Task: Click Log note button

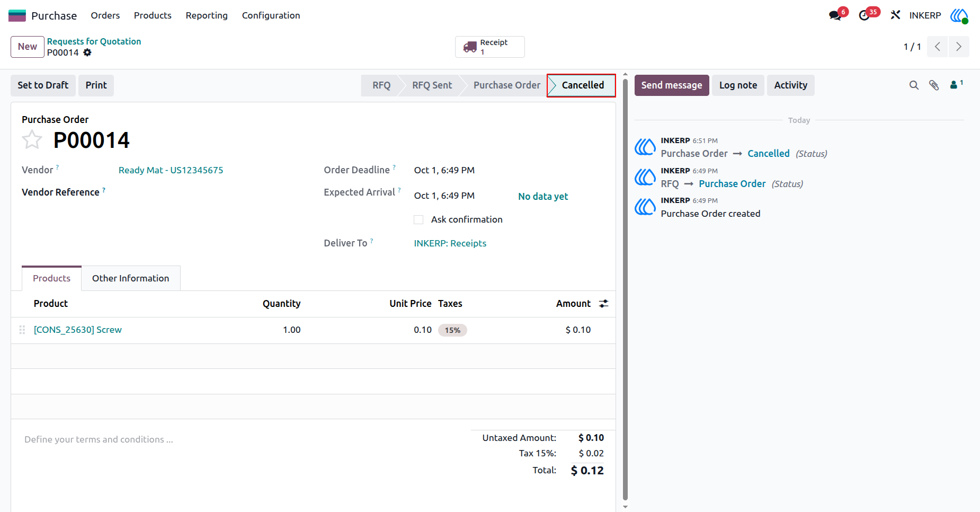Action: (x=738, y=85)
